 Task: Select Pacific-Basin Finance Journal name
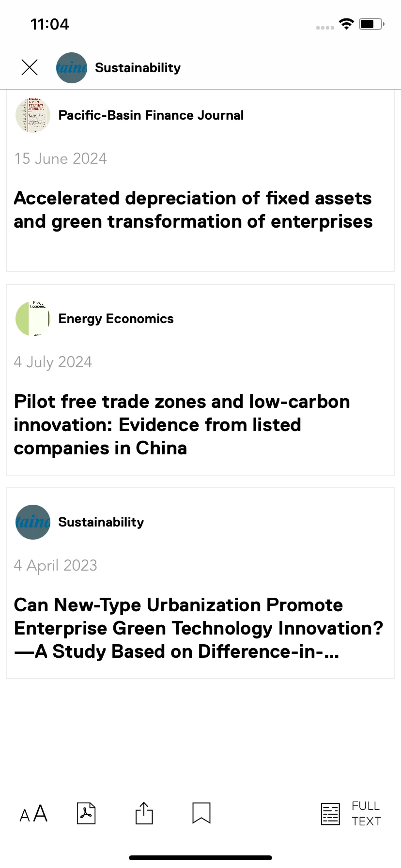point(151,115)
